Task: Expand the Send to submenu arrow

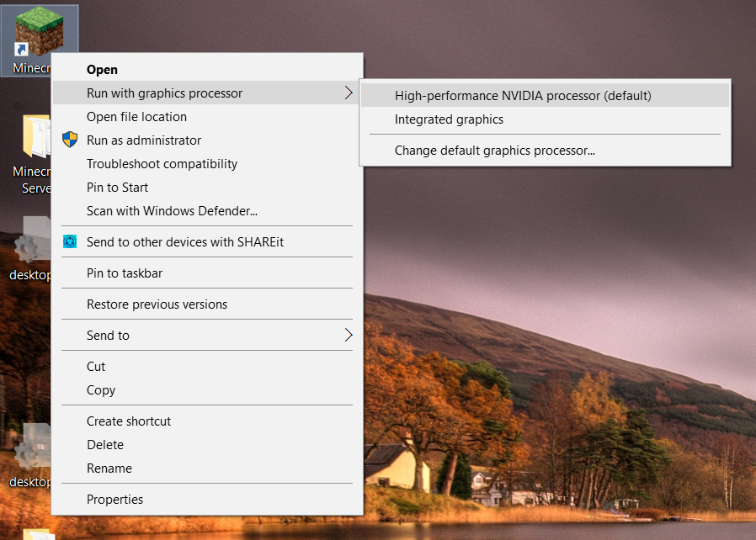Action: click(x=349, y=335)
